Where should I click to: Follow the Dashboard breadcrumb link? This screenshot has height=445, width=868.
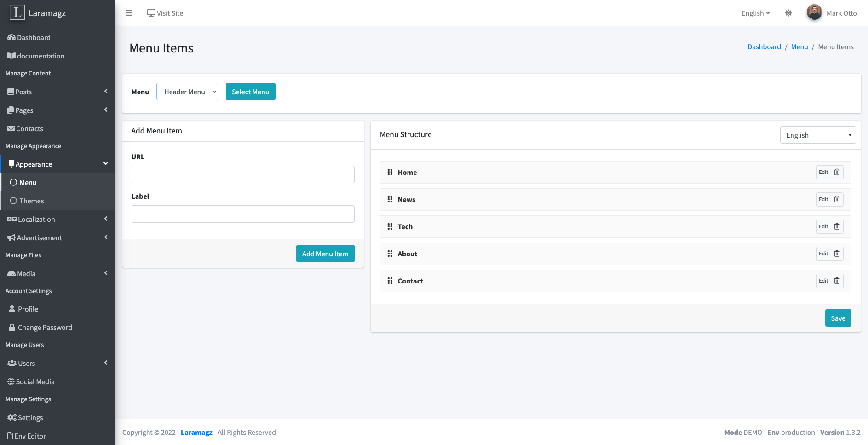click(764, 46)
